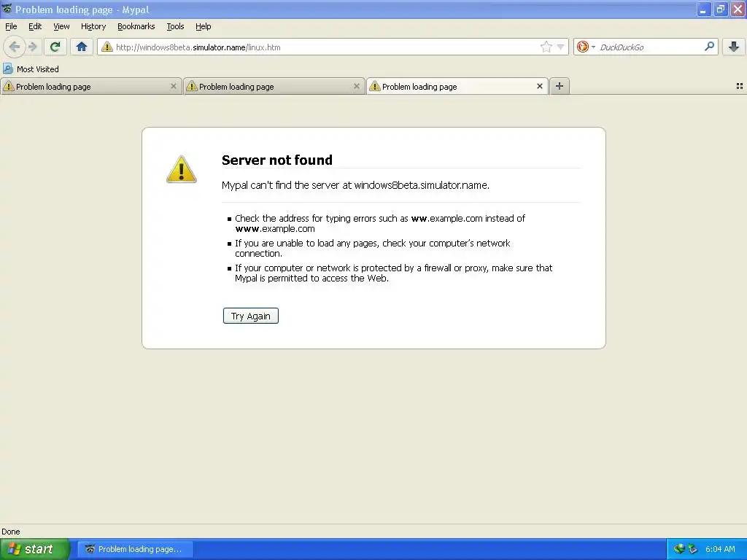Click the warning icon on third tab

tap(374, 86)
